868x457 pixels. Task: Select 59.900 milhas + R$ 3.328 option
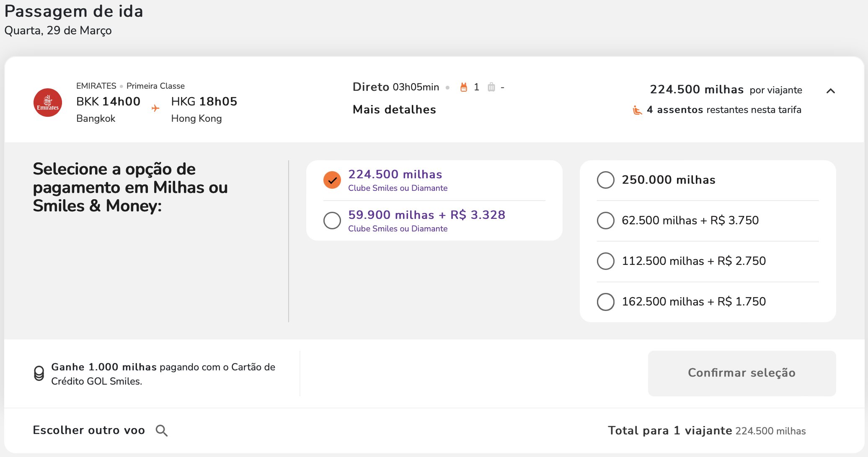[x=332, y=221]
